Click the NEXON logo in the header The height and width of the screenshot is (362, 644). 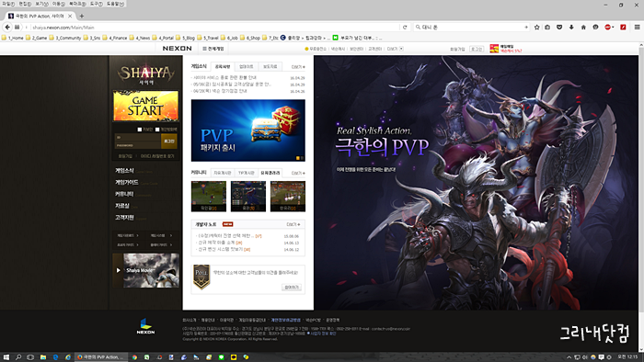click(177, 49)
